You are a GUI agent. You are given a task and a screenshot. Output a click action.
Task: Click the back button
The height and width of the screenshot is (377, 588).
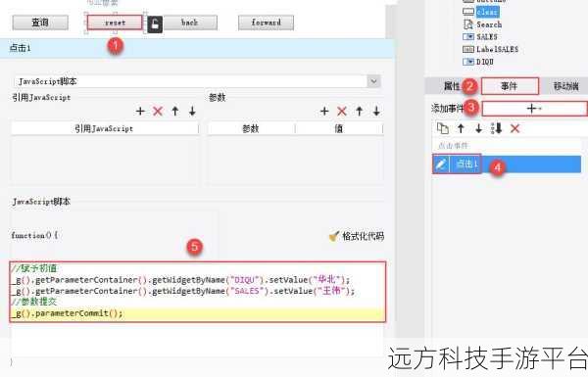[x=189, y=23]
